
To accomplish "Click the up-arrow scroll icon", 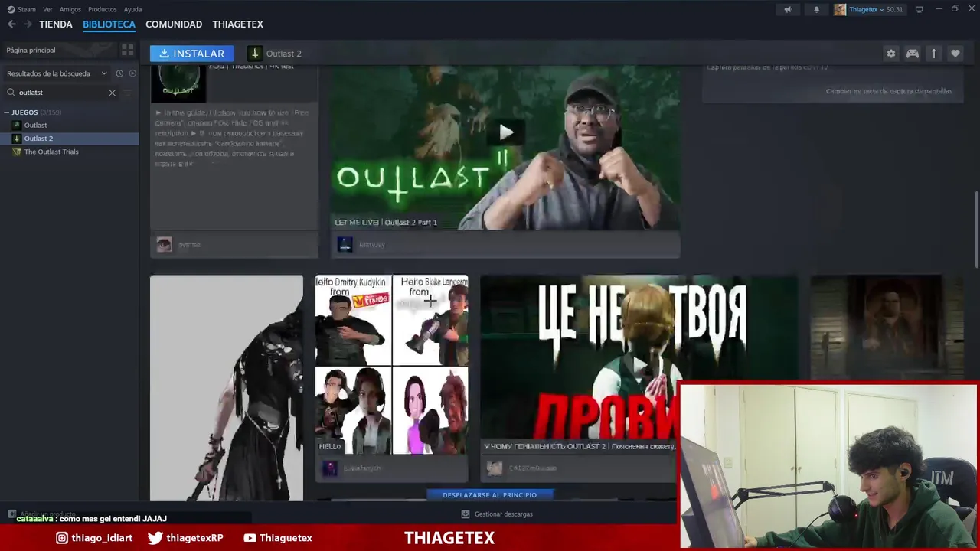I will pos(933,54).
